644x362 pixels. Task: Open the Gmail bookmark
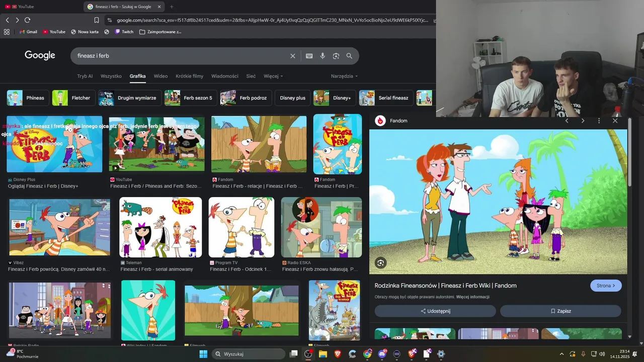tap(28, 32)
